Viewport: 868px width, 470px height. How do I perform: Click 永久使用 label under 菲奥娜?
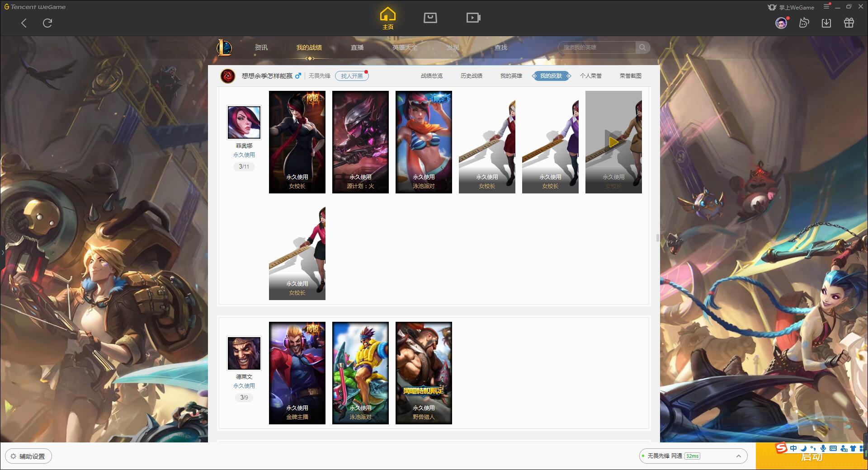(x=244, y=155)
